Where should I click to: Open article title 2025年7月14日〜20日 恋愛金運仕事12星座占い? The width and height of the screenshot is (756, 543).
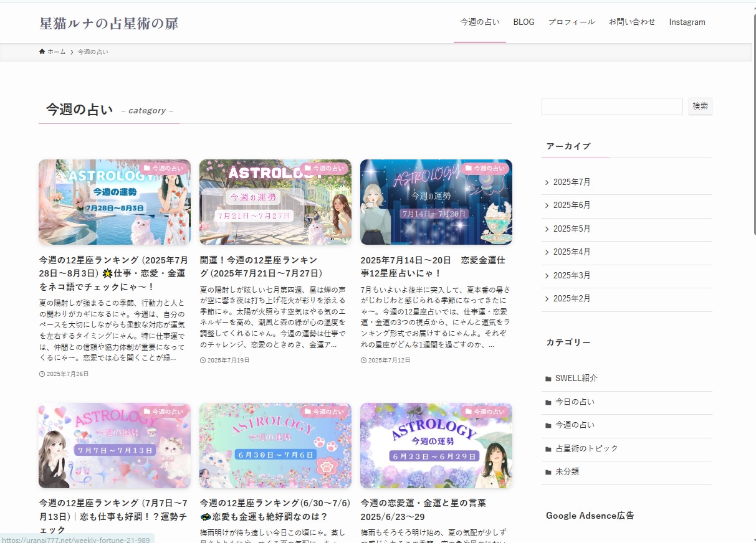[433, 267]
